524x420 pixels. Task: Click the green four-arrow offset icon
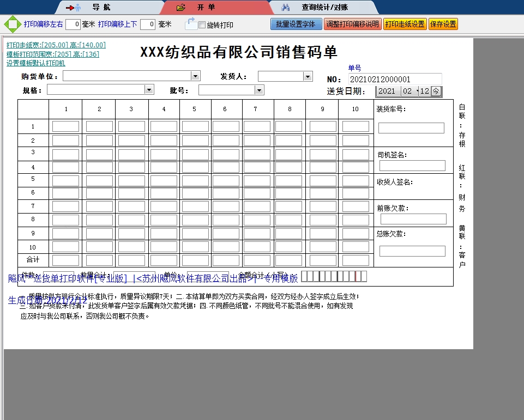tap(12, 25)
